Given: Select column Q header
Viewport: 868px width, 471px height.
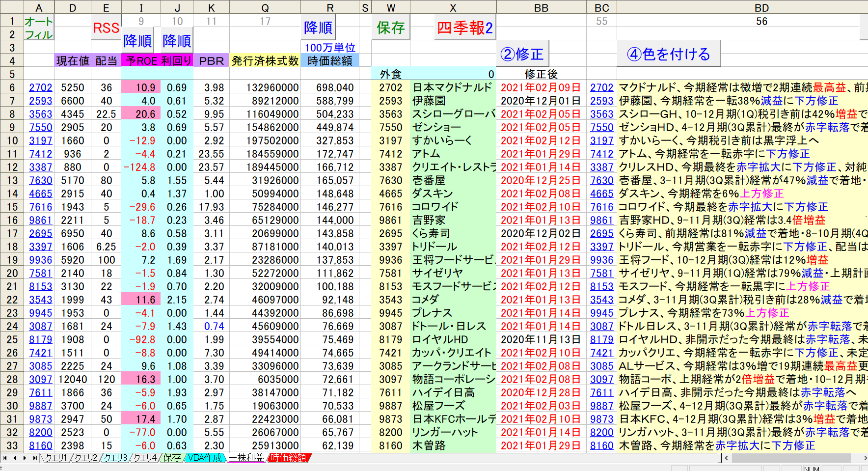Looking at the screenshot, I should 265,7.
